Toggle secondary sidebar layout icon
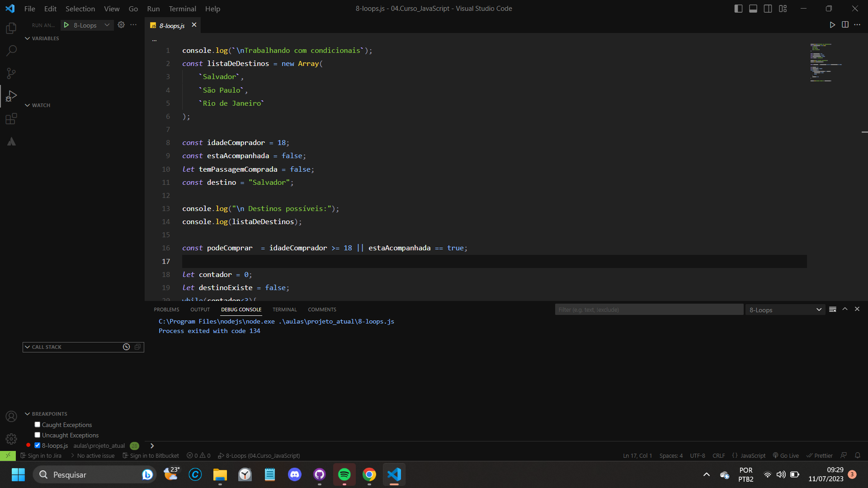Viewport: 868px width, 488px height. (x=768, y=9)
